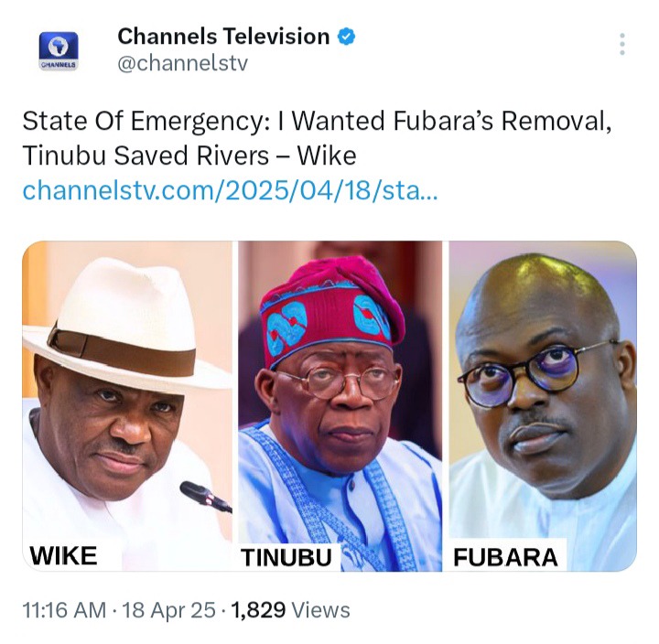Click the blue verified badge
The width and height of the screenshot is (659, 644).
pyautogui.click(x=347, y=37)
